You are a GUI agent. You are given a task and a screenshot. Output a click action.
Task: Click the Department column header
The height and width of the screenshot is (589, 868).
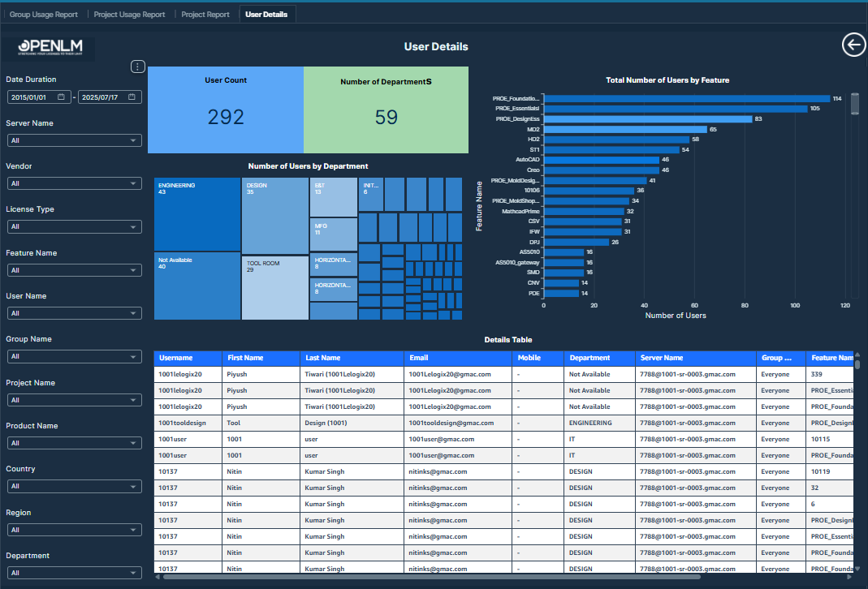[x=599, y=358]
